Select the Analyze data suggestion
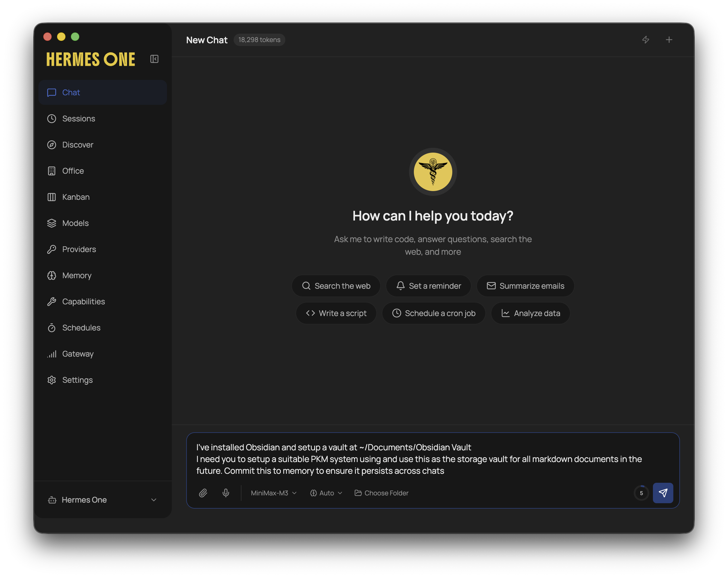The height and width of the screenshot is (578, 728). point(530,313)
